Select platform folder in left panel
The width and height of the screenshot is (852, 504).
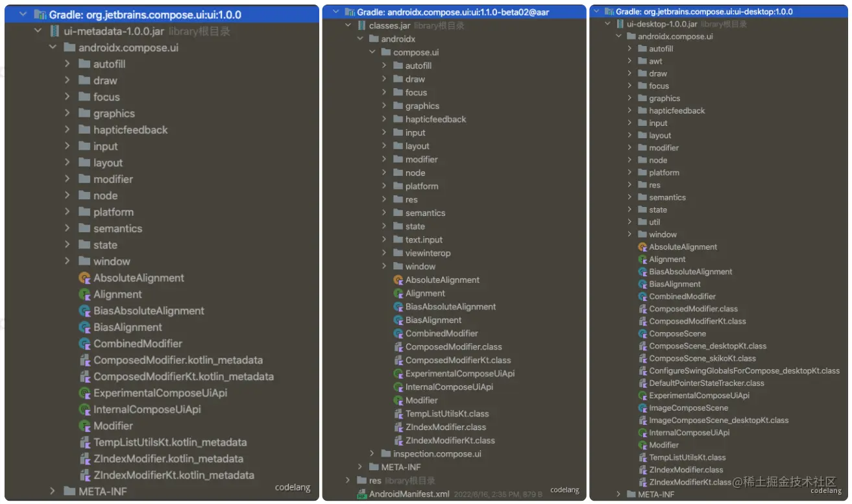coord(114,212)
